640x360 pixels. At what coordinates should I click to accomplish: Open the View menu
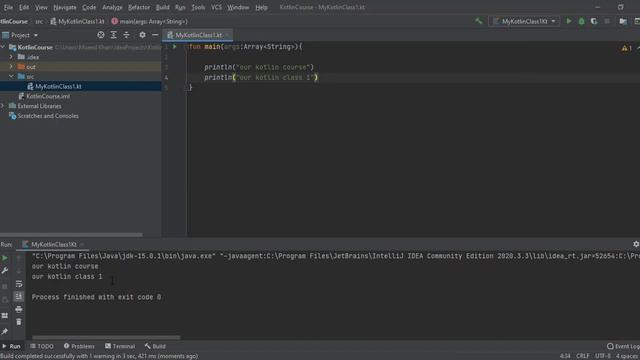[41, 7]
